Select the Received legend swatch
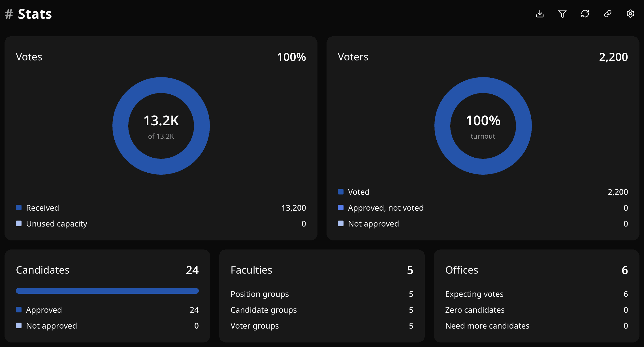Screen dimensions: 644x347 pyautogui.click(x=19, y=208)
